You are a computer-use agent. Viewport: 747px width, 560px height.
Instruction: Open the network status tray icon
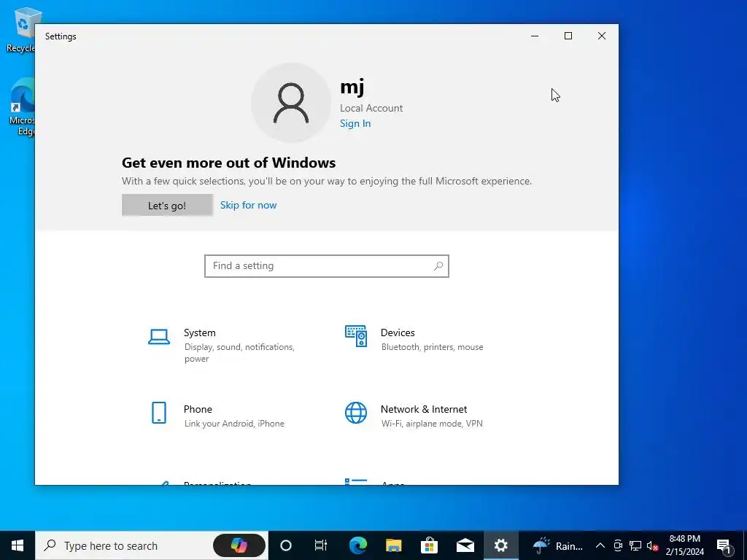coord(635,545)
